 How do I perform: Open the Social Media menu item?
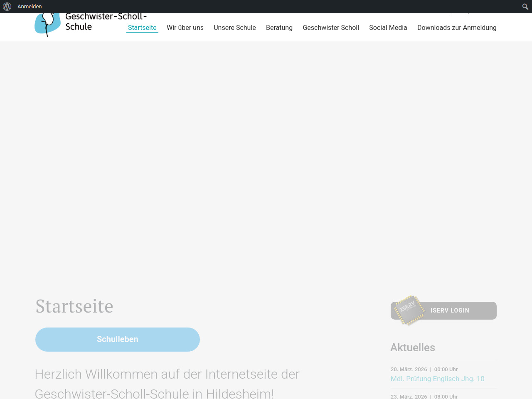click(x=388, y=27)
